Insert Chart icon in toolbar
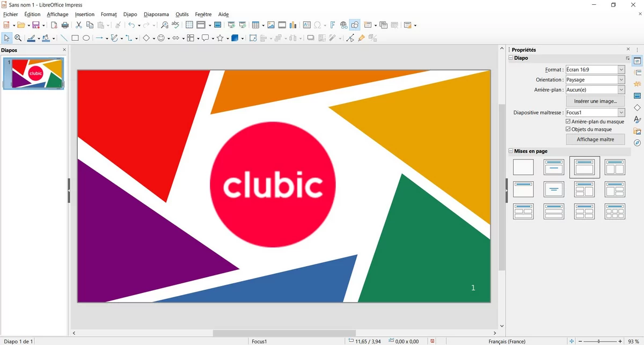 pos(292,25)
